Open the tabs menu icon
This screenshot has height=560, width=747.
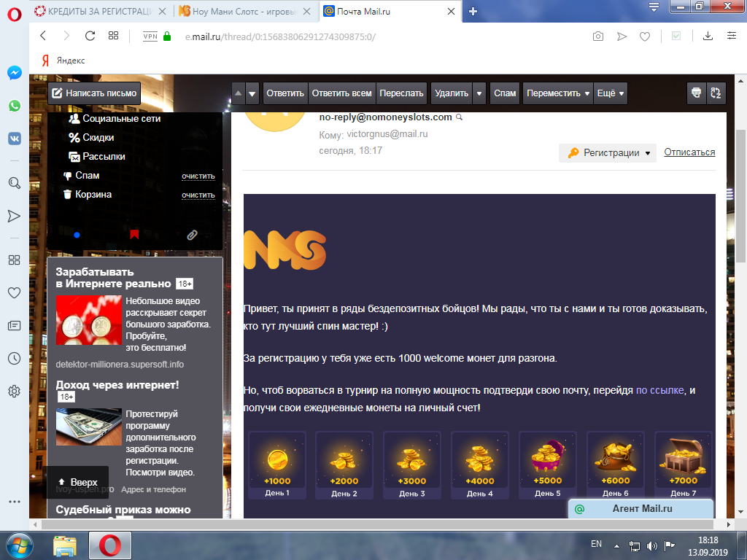pos(654,7)
